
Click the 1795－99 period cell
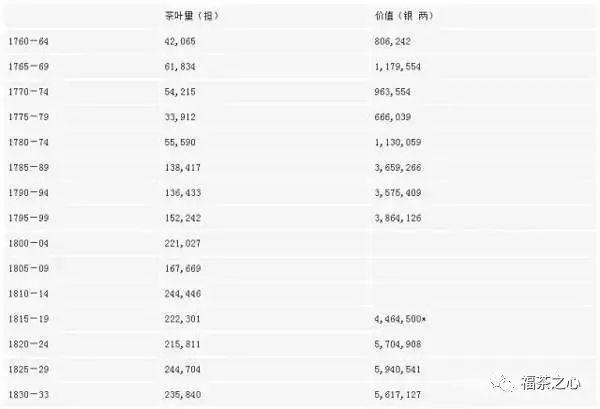pyautogui.click(x=29, y=218)
